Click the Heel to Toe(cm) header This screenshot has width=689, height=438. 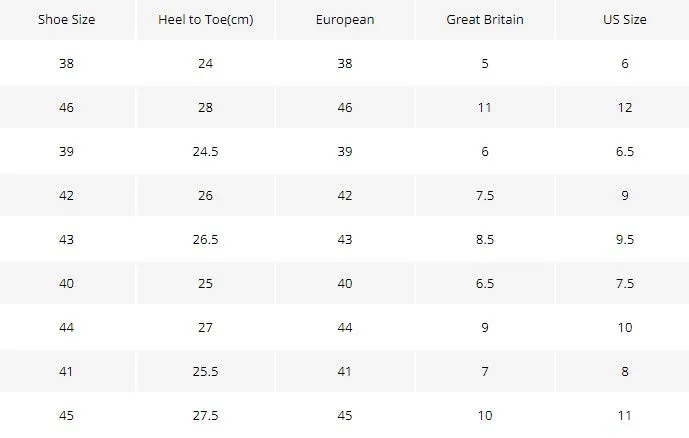[206, 20]
